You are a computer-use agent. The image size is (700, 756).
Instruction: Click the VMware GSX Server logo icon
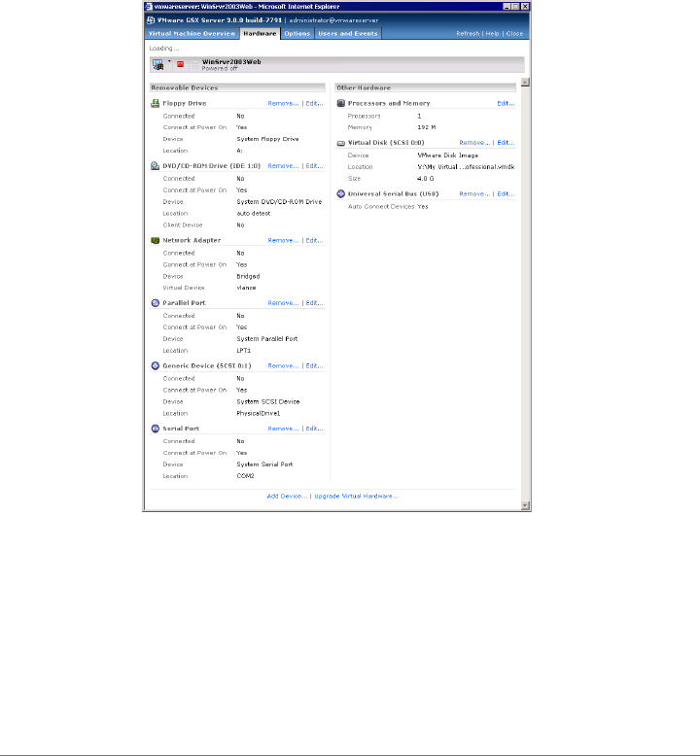[x=151, y=20]
